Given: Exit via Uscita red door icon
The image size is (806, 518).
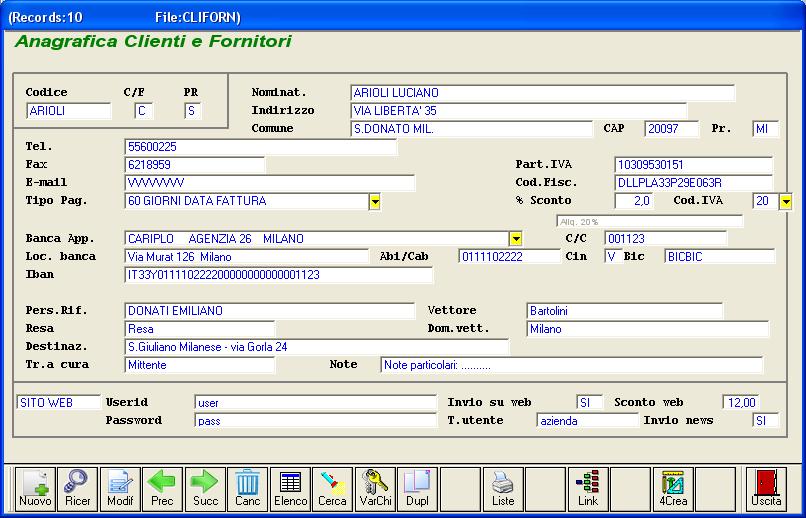Looking at the screenshot, I should (x=766, y=489).
